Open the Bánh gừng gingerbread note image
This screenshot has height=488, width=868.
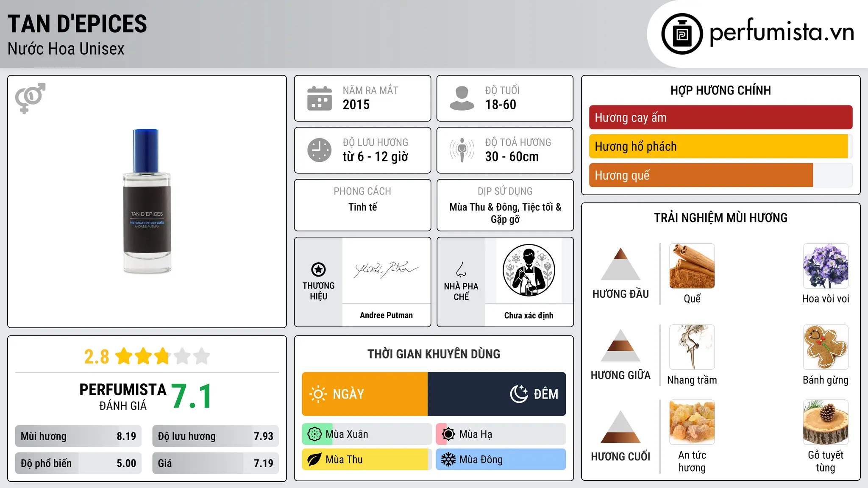[826, 347]
